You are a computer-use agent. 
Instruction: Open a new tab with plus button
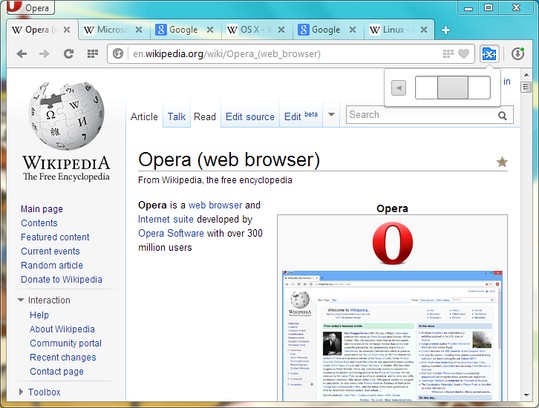point(446,30)
